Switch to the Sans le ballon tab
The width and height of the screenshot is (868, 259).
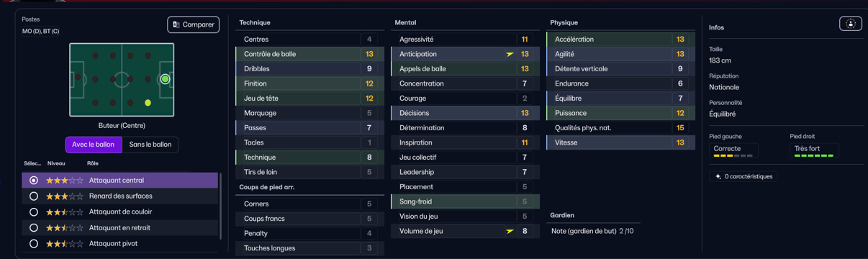[x=150, y=145]
